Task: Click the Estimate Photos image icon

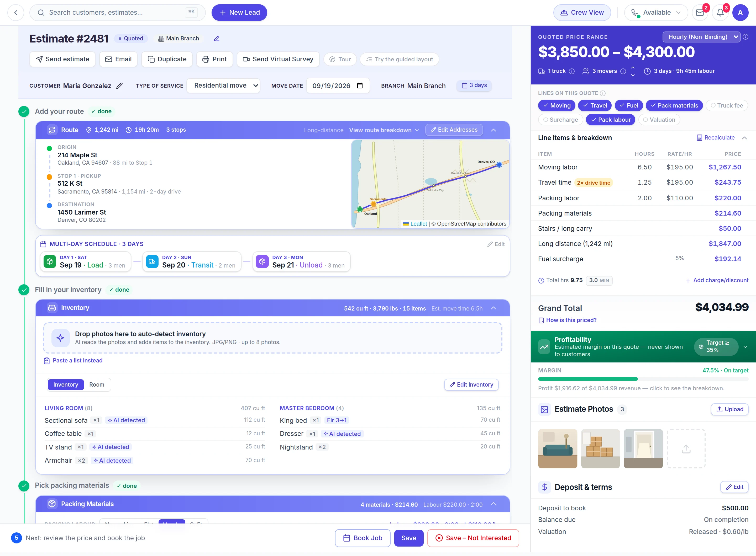Action: pos(544,409)
